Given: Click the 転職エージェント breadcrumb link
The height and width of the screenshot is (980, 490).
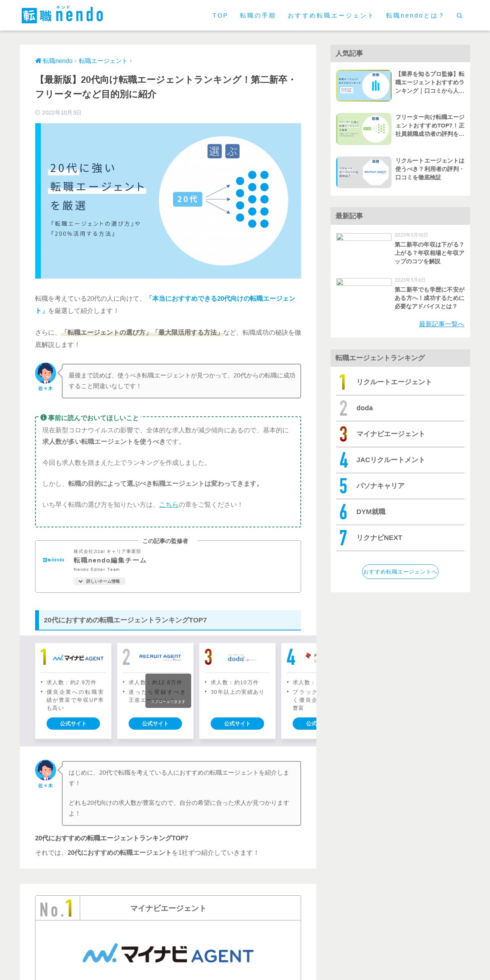Looking at the screenshot, I should click(103, 61).
